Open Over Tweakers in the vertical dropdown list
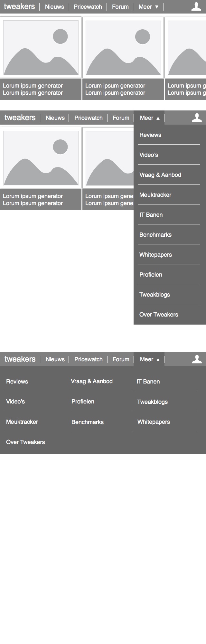 click(159, 315)
